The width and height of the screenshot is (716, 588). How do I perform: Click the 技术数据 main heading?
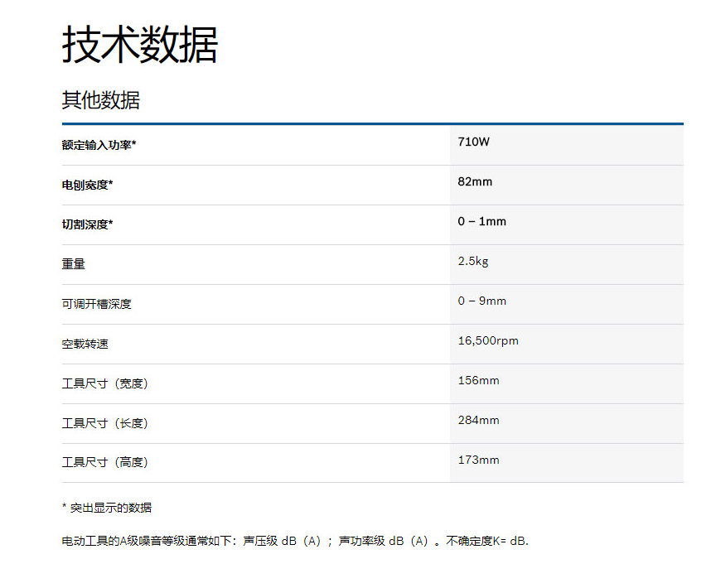pyautogui.click(x=139, y=46)
